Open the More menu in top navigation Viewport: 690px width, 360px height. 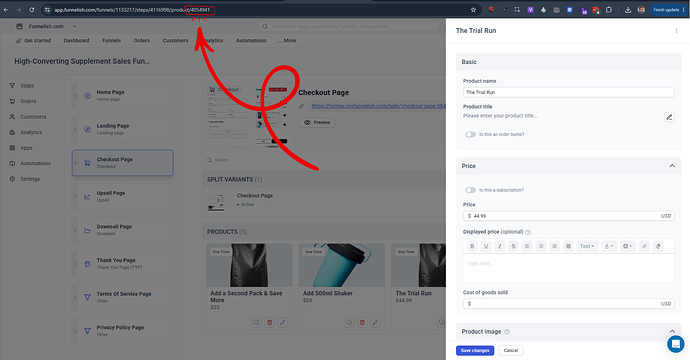tap(287, 40)
